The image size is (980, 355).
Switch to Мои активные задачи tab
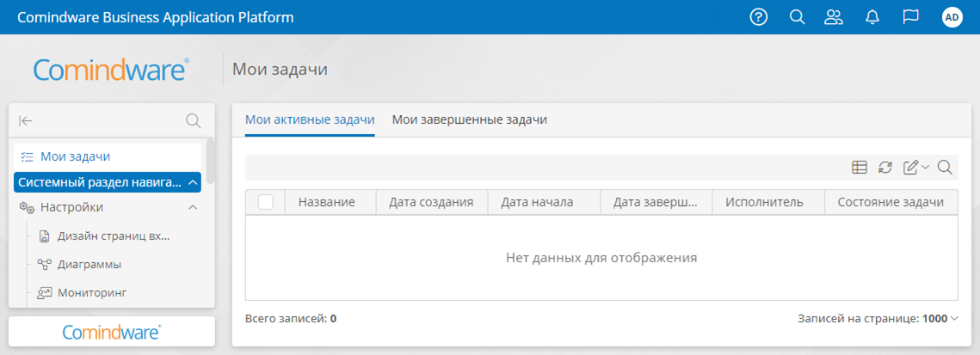(x=310, y=119)
